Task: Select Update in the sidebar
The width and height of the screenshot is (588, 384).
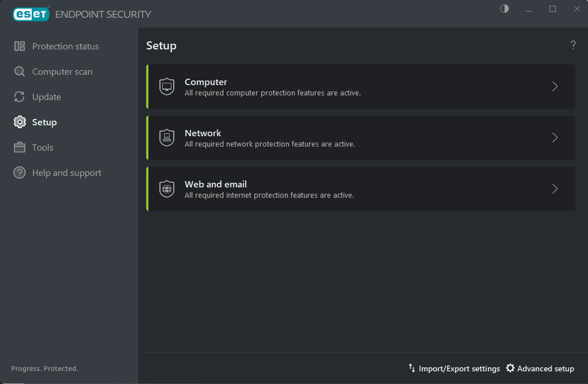Action: [x=47, y=97]
